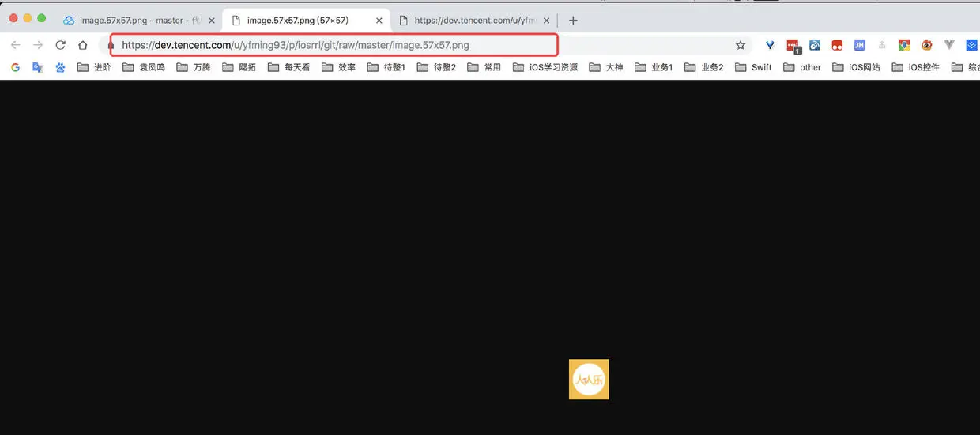Open the 常用 bookmarks folder

tap(484, 67)
